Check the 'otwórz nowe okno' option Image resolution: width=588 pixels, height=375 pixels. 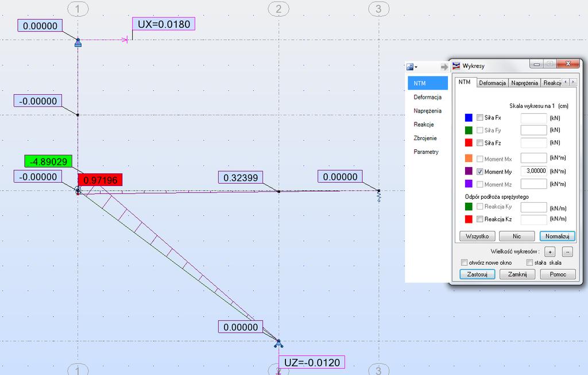[x=464, y=262]
